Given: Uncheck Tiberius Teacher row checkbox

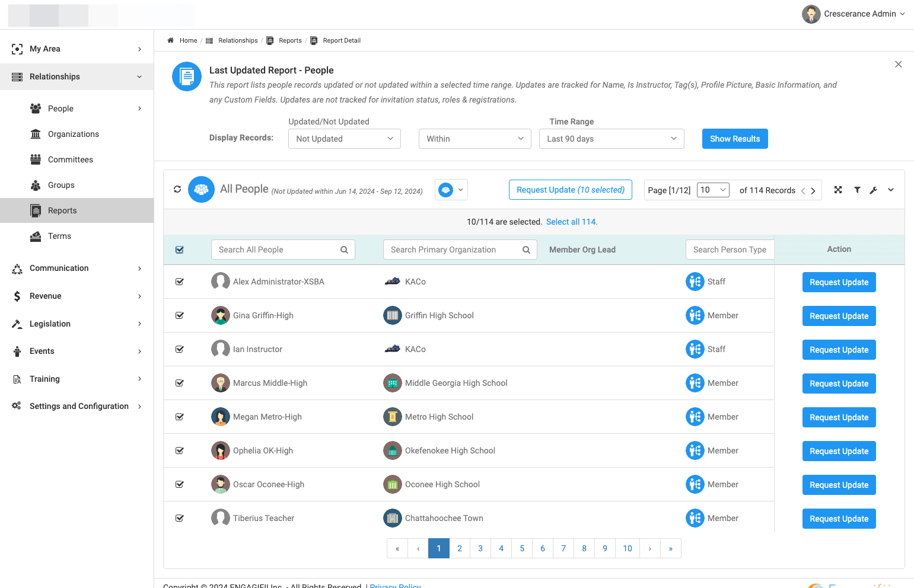Looking at the screenshot, I should tap(180, 518).
